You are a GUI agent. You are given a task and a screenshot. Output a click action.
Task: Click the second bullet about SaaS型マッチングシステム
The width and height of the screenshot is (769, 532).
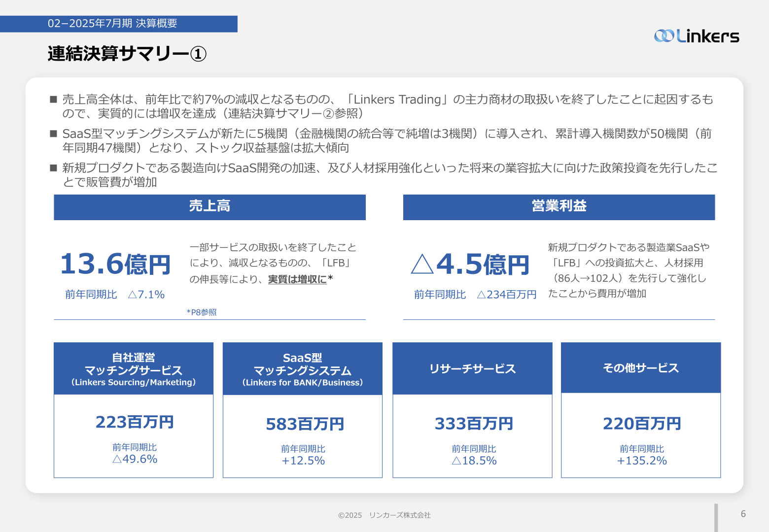(382, 141)
